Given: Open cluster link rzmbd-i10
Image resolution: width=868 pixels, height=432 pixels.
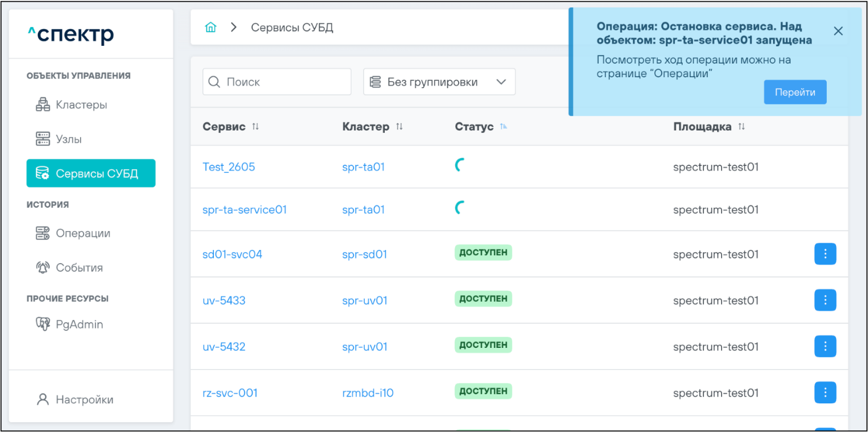Looking at the screenshot, I should 368,393.
